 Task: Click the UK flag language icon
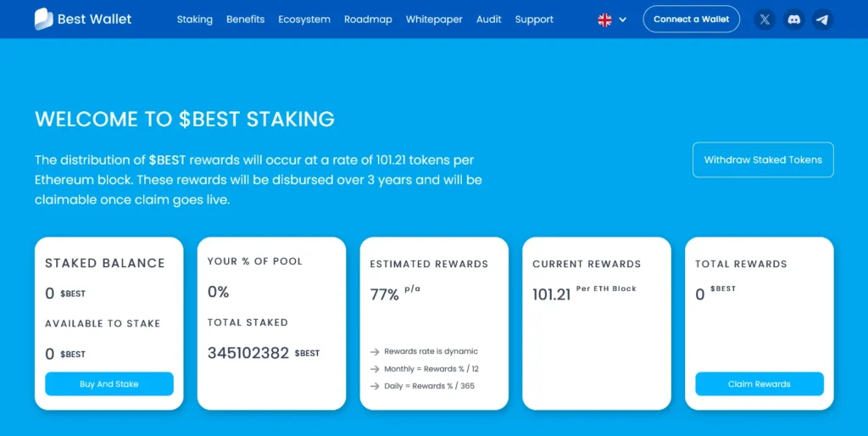tap(604, 20)
